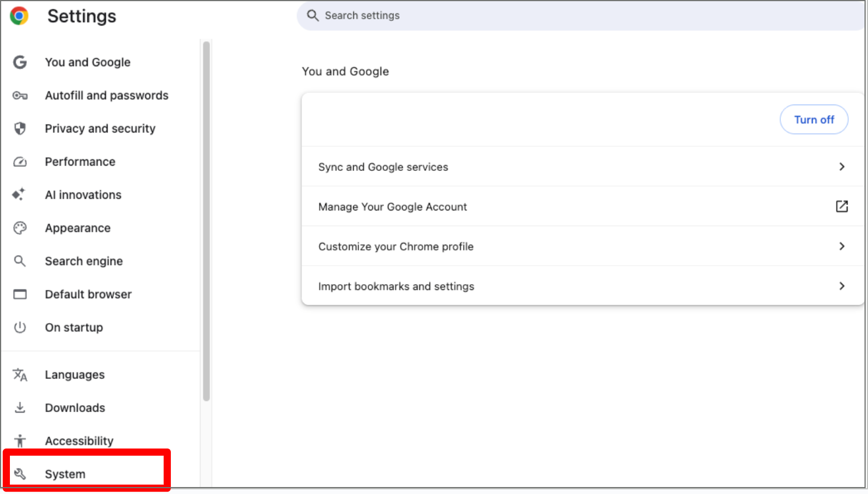Click the translate Languages icon
The image size is (868, 494).
(20, 375)
